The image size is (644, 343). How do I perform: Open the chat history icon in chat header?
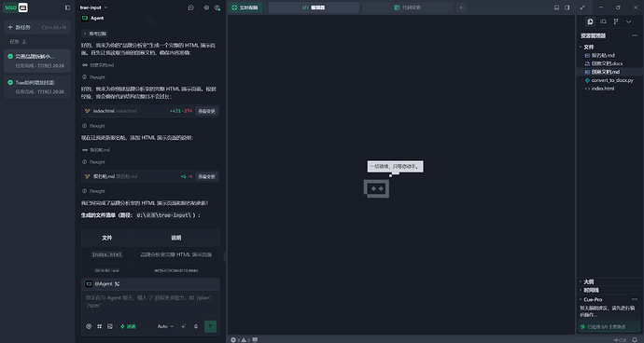pyautogui.click(x=191, y=7)
